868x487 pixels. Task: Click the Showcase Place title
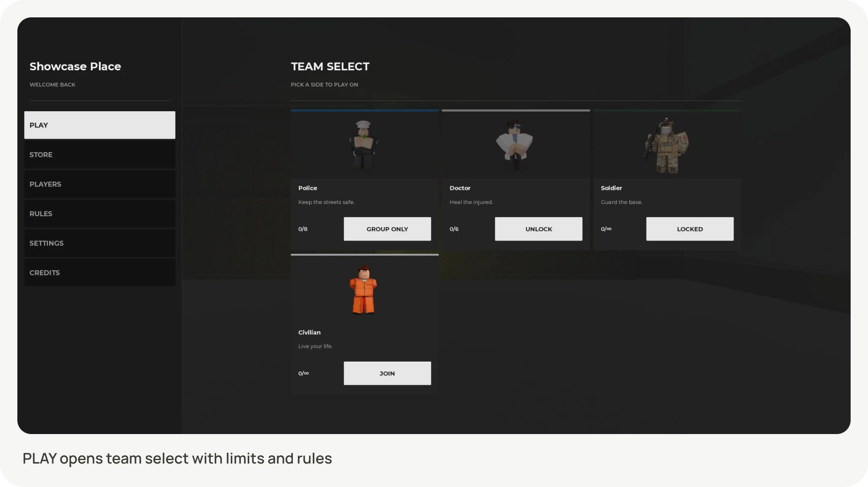(75, 66)
